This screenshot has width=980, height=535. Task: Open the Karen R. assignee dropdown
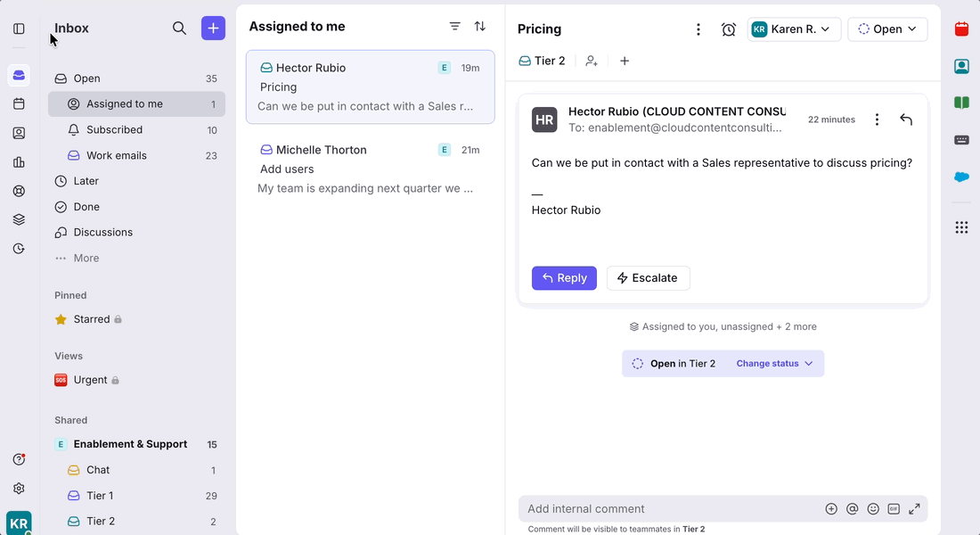(794, 29)
